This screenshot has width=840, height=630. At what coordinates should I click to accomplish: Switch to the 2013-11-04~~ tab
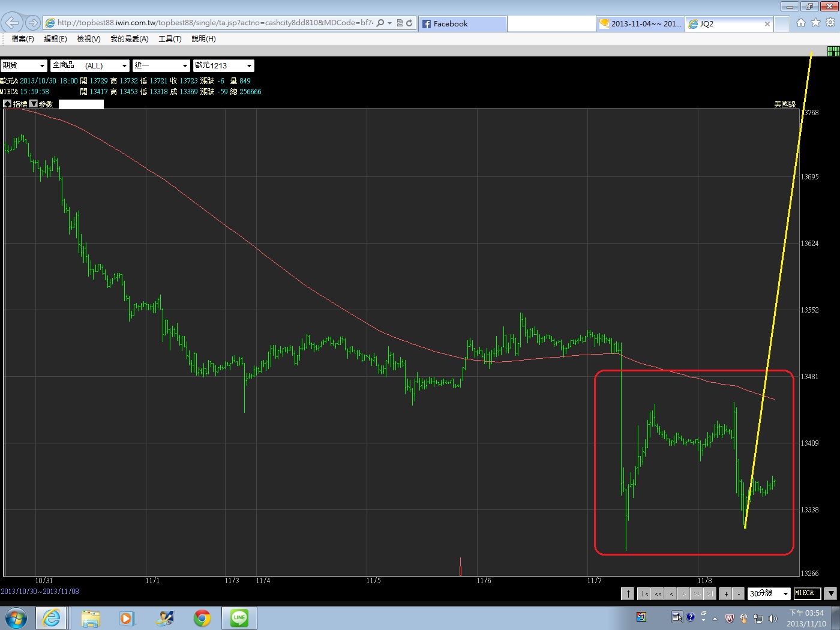640,24
